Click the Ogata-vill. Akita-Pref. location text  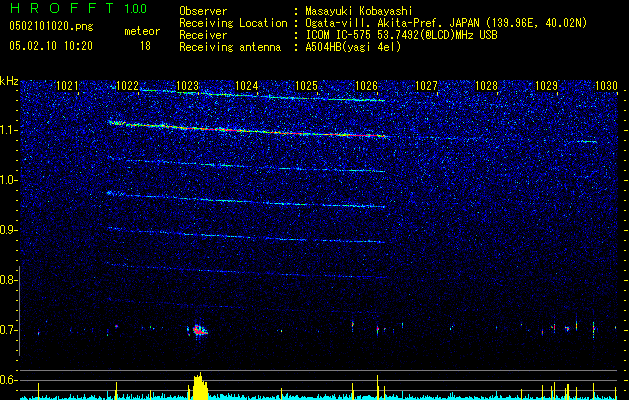click(x=446, y=23)
